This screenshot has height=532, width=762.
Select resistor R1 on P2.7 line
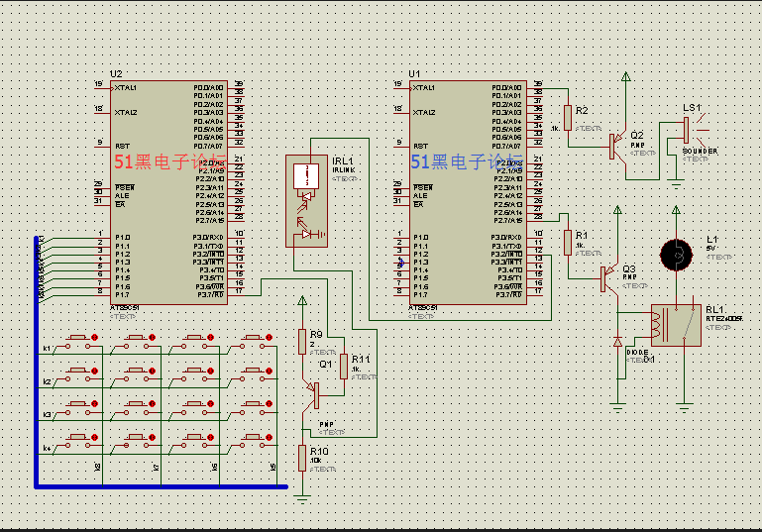click(568, 243)
